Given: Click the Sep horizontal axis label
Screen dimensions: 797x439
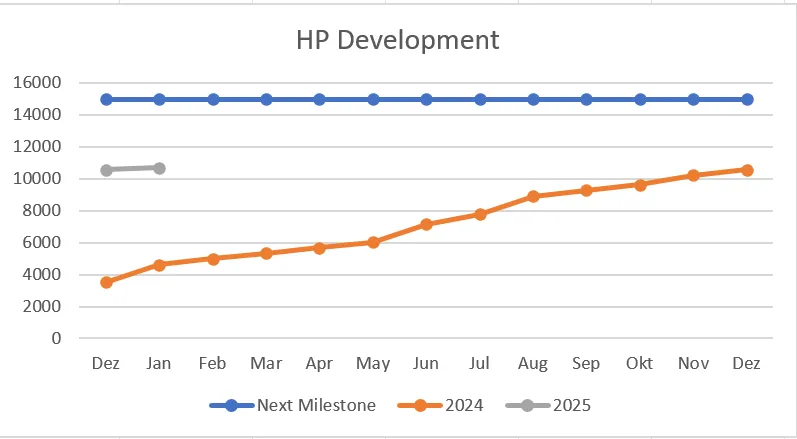Looking at the screenshot, I should [x=586, y=364].
